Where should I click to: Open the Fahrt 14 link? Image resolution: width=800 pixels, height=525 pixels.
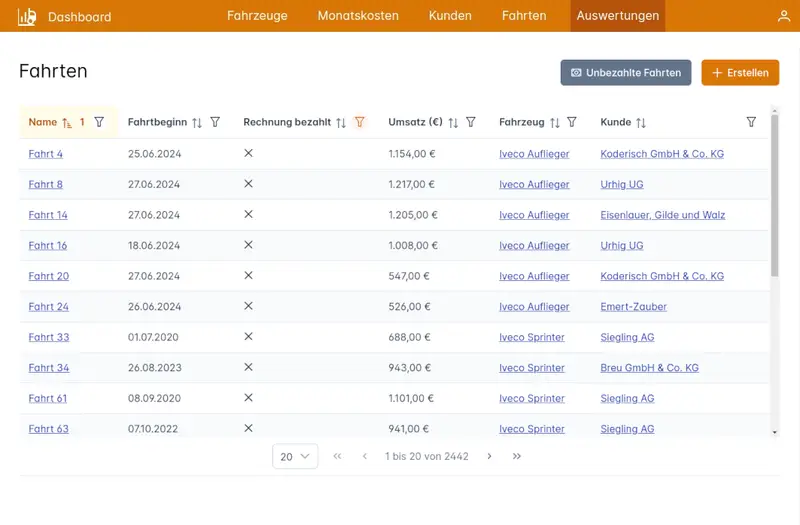[48, 215]
